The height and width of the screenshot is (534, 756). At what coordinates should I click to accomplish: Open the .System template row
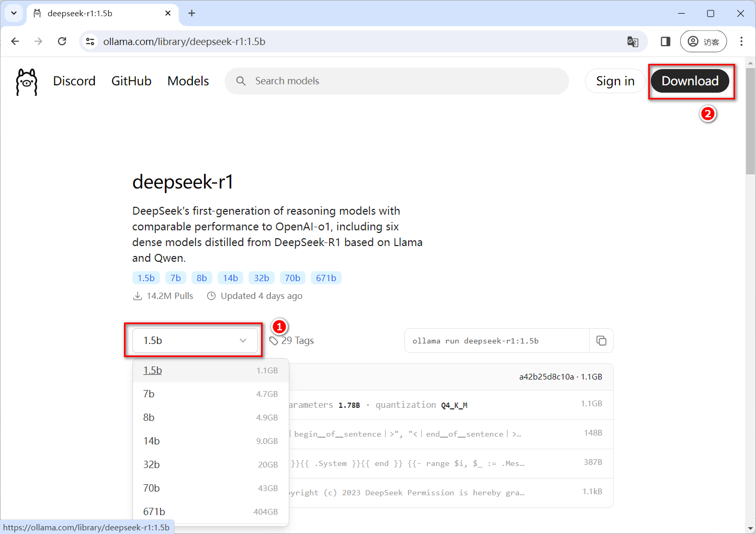point(451,463)
